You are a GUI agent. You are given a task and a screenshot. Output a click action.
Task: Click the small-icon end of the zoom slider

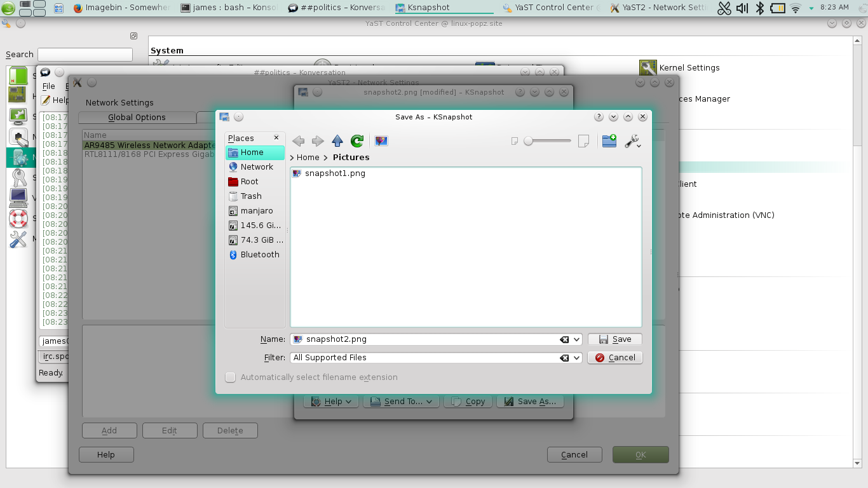tap(515, 141)
